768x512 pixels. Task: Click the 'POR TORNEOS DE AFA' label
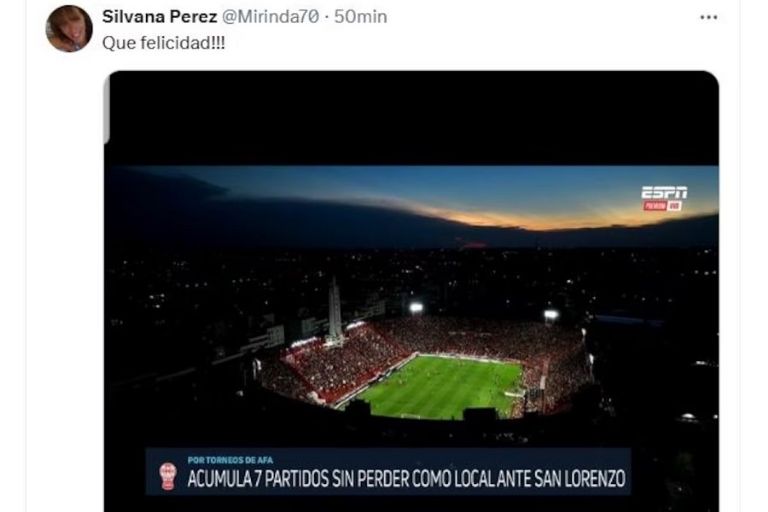pos(230,460)
